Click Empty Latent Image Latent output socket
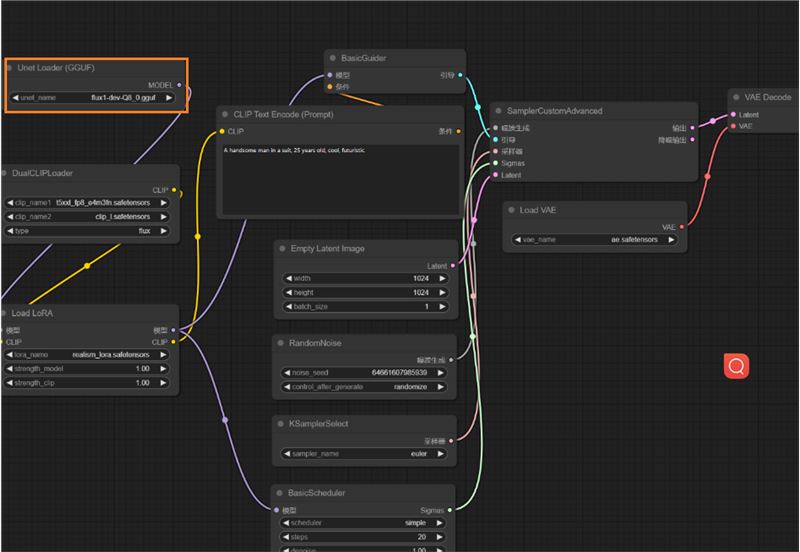The height and width of the screenshot is (552, 800). (x=453, y=266)
